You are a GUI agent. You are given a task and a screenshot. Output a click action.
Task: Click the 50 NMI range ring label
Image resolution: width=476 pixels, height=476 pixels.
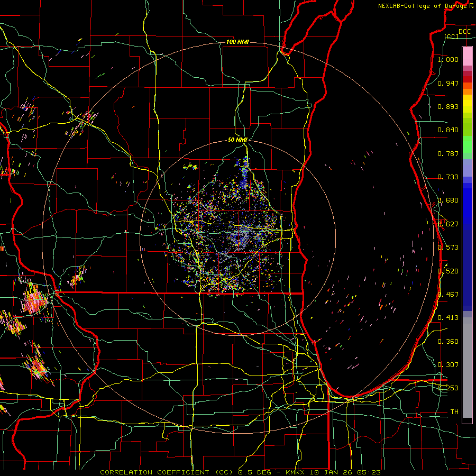click(237, 140)
